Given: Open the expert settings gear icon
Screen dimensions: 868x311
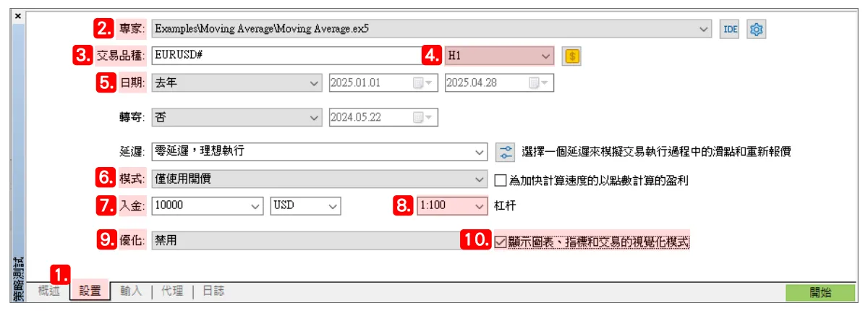Looking at the screenshot, I should (x=757, y=30).
